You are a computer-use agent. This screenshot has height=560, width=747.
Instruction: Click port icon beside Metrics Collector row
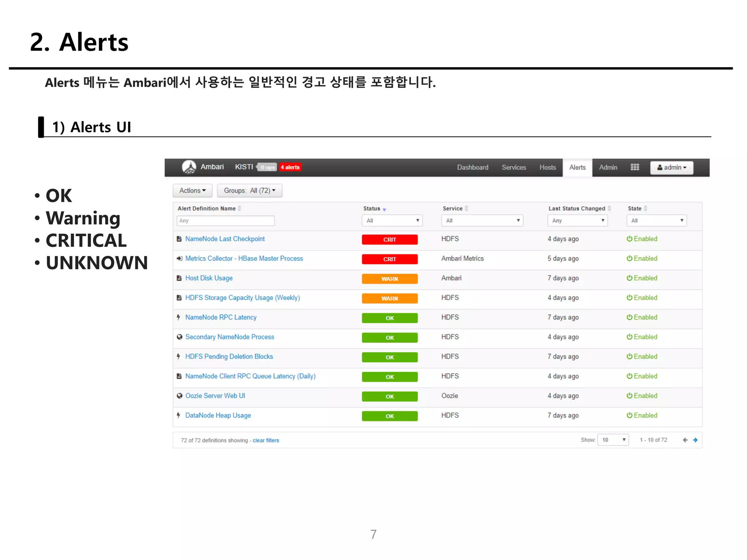(x=179, y=258)
